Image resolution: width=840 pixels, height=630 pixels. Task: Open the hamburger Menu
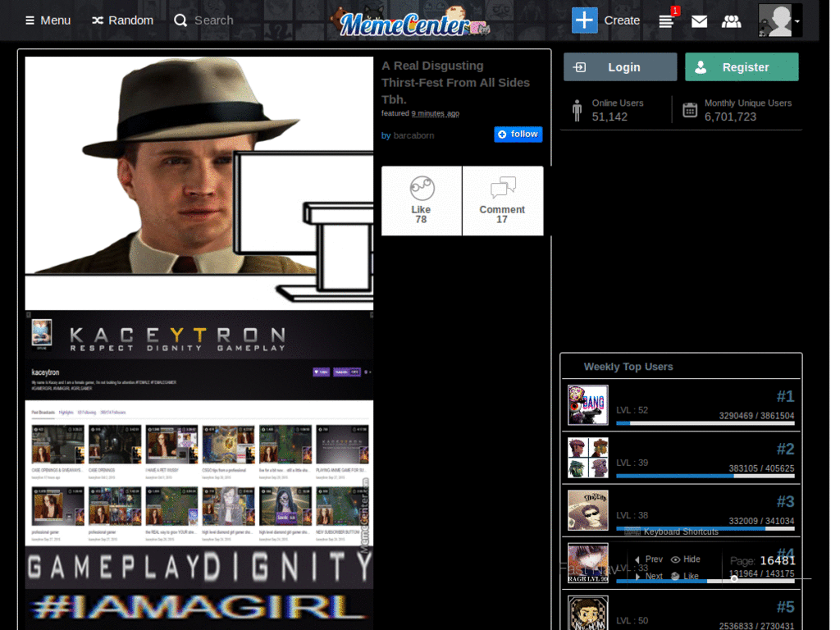pos(48,21)
